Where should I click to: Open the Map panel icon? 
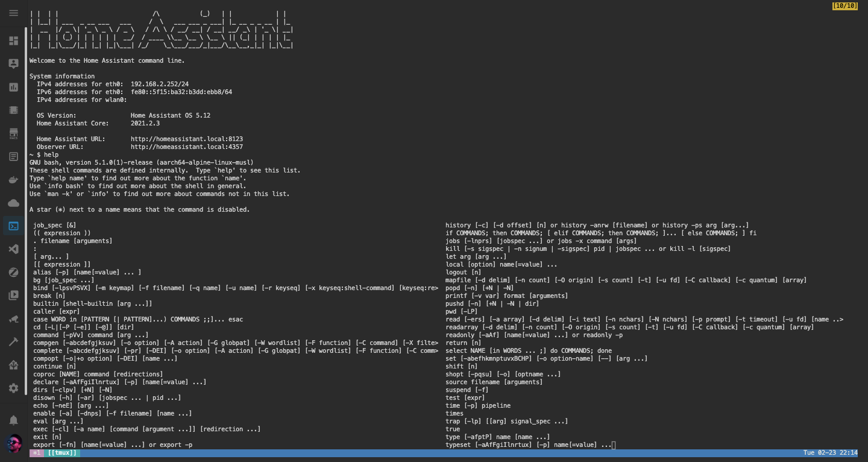(13, 64)
